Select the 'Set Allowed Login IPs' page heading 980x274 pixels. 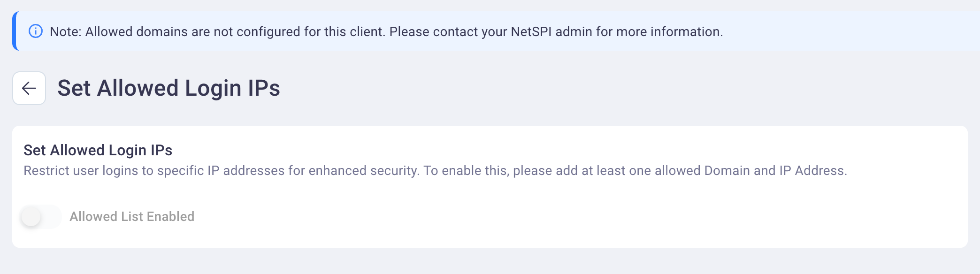coord(169,86)
